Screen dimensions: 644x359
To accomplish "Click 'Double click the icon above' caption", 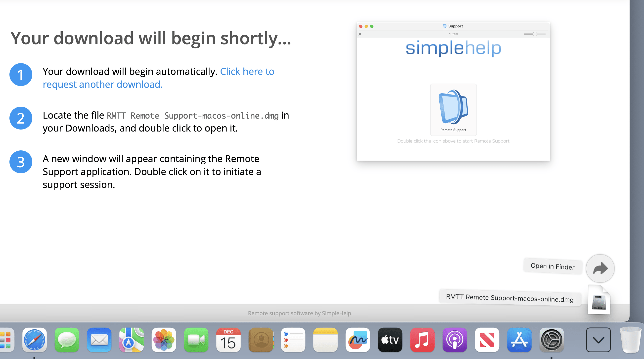I will click(453, 141).
